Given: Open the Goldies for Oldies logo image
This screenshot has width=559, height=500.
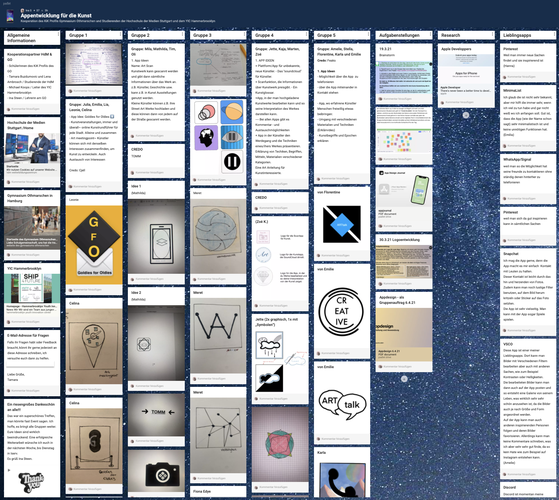Looking at the screenshot, I should (94, 245).
